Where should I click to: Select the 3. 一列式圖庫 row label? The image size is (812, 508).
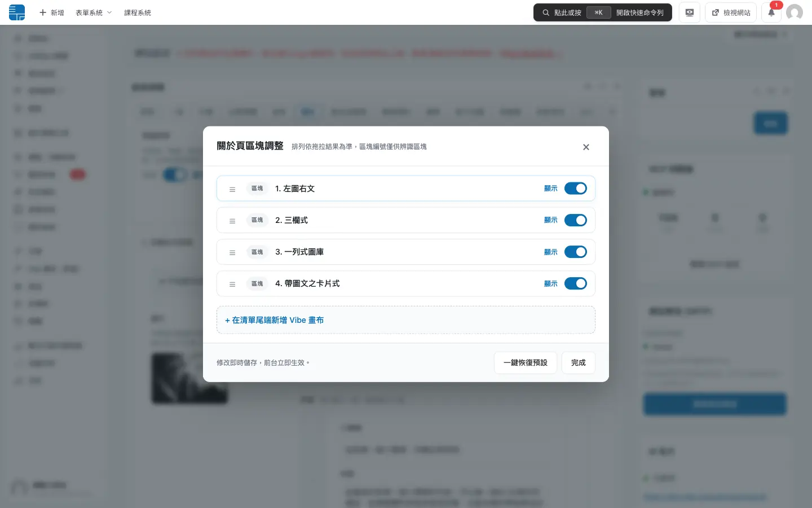click(x=299, y=252)
